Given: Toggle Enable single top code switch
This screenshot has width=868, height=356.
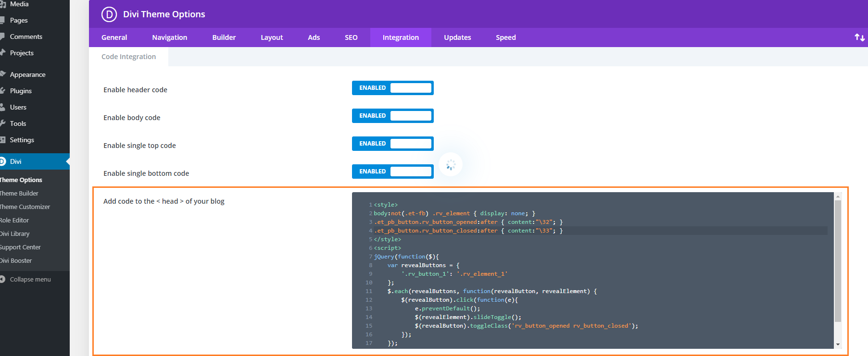Looking at the screenshot, I should 393,144.
